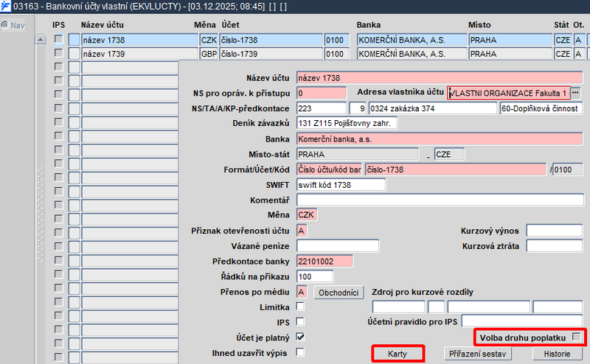Uncheck the Účet je platný checkbox
Image resolution: width=590 pixels, height=364 pixels.
click(x=300, y=337)
